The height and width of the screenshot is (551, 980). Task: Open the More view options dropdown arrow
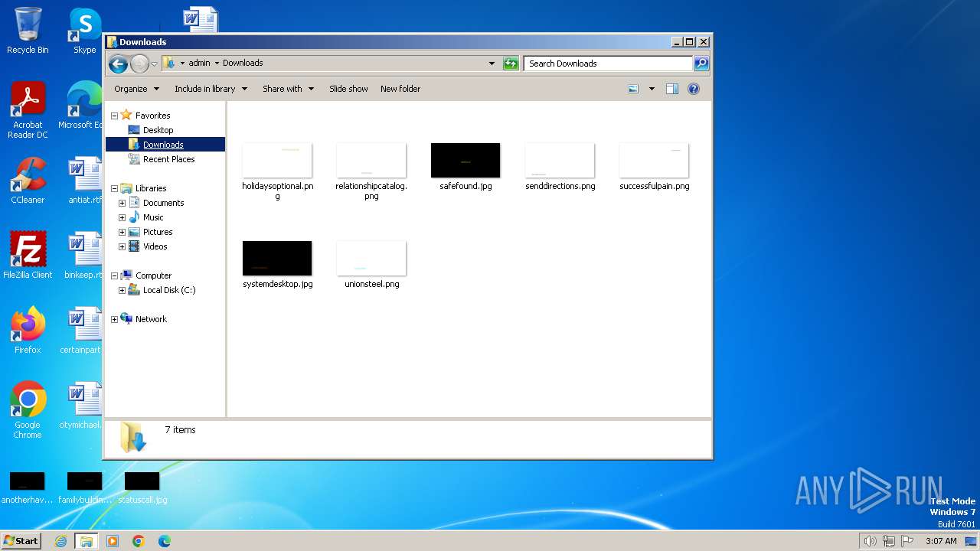(x=652, y=89)
